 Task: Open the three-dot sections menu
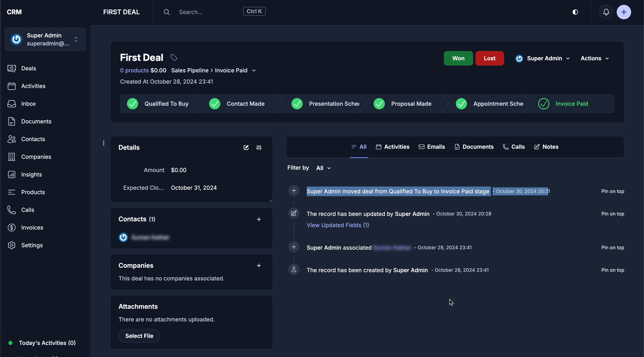click(103, 143)
